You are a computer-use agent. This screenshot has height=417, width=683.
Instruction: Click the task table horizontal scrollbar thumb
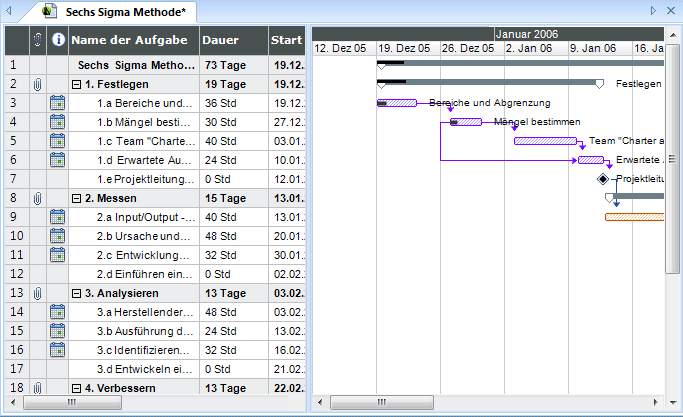[x=72, y=402]
